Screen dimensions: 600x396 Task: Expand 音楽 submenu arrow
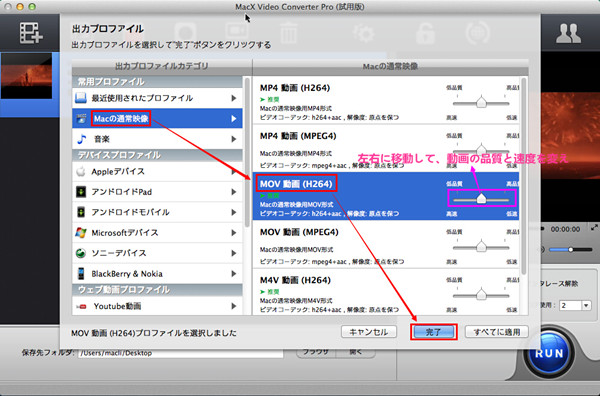pyautogui.click(x=233, y=139)
